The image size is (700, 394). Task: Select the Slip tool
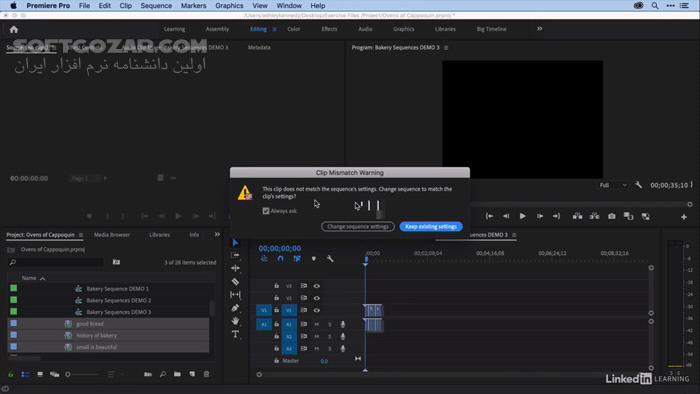(x=235, y=294)
